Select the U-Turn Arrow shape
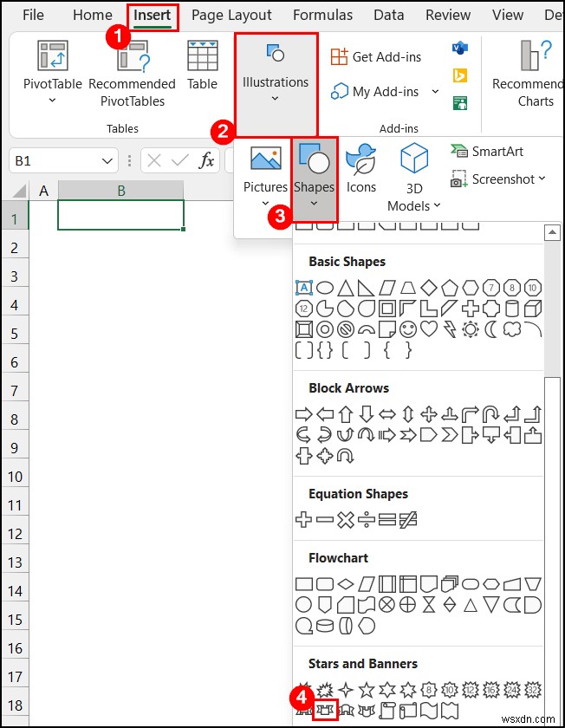This screenshot has width=565, height=728. click(490, 414)
